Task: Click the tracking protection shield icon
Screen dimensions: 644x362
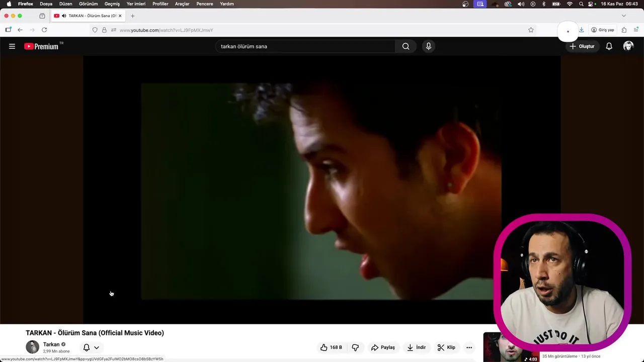Action: (x=95, y=30)
